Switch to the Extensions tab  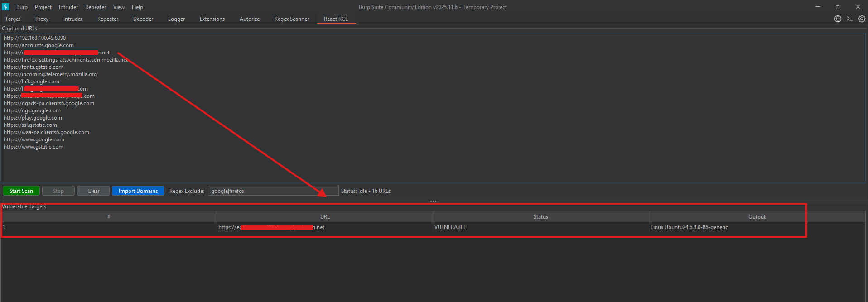click(212, 19)
